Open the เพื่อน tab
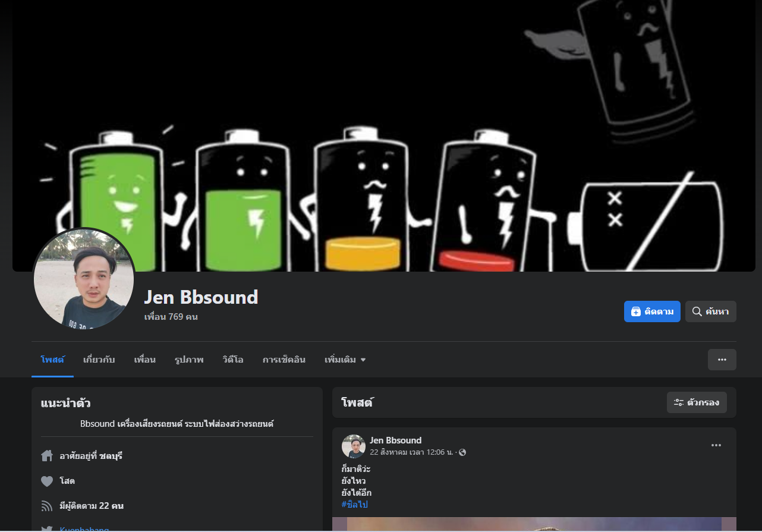Image resolution: width=762 pixels, height=532 pixels. point(144,360)
